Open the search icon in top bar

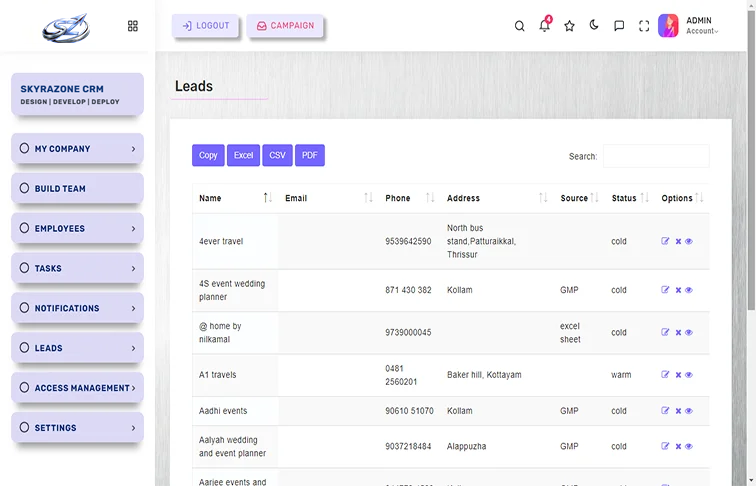click(x=519, y=26)
